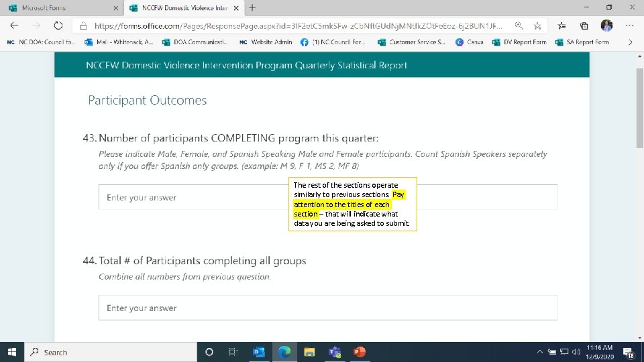Screen dimensions: 644x362
Task: Open the Collections icon
Action: point(584,26)
